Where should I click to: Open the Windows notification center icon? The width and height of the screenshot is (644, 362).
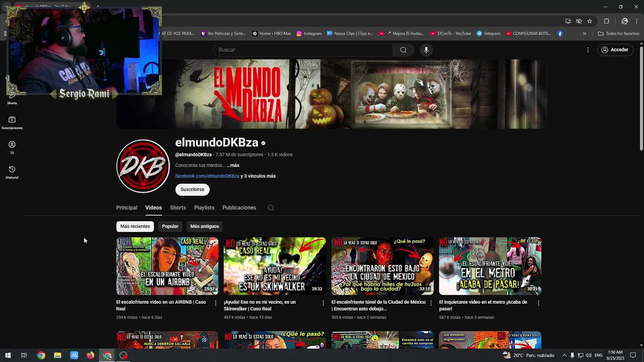[x=633, y=355]
